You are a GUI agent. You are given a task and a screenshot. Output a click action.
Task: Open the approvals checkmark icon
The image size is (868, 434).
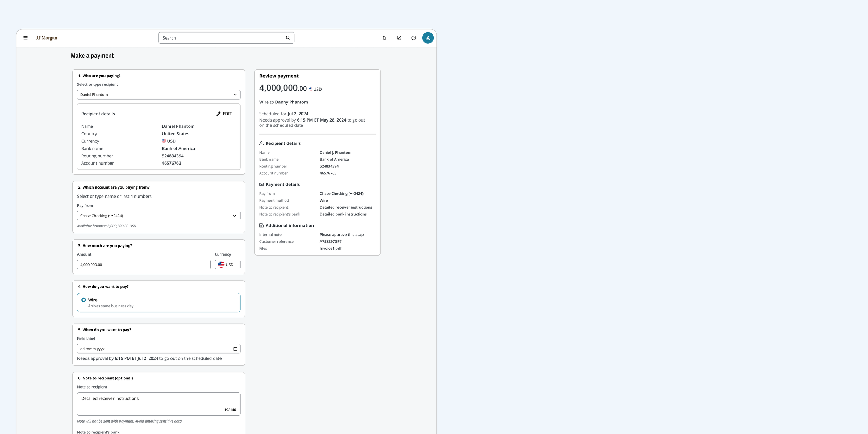399,38
